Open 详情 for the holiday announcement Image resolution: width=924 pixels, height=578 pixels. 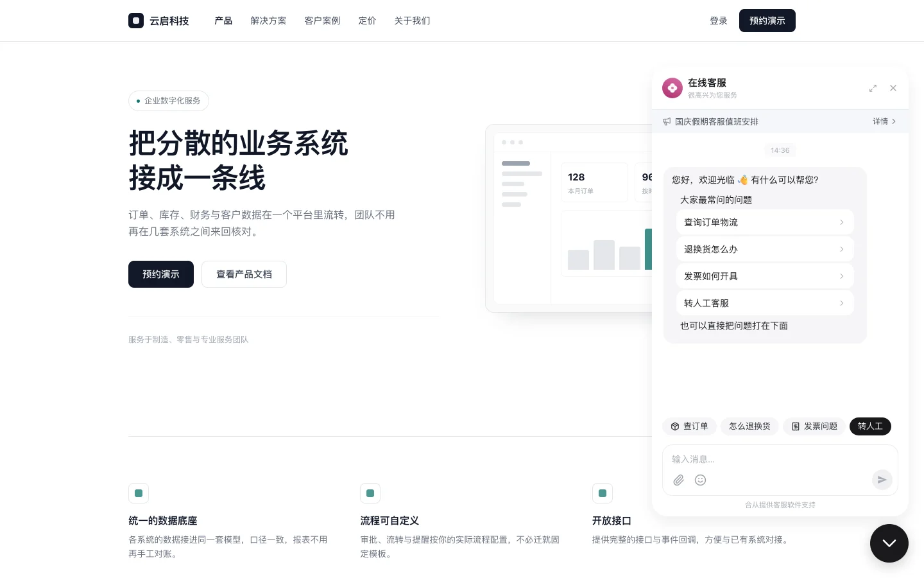pos(884,121)
